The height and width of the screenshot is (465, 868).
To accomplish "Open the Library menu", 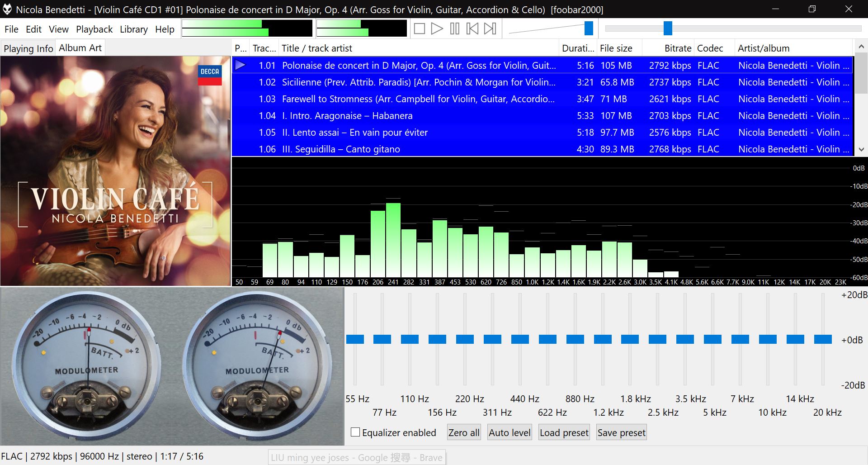I will [x=134, y=29].
